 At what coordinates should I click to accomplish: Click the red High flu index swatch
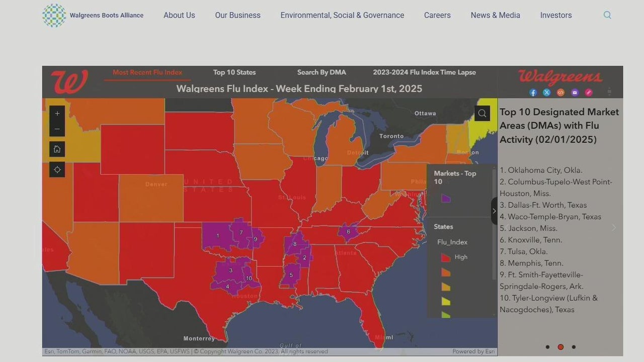point(445,257)
